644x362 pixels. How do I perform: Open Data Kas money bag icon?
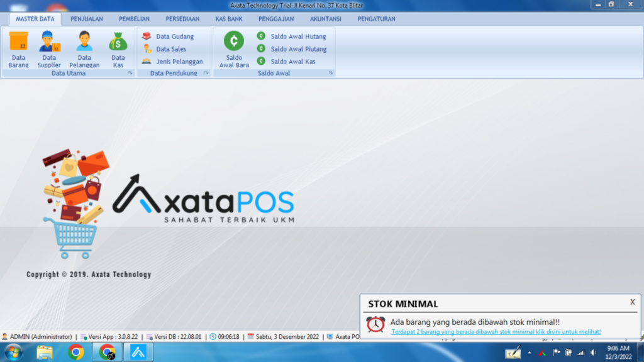coord(118,49)
